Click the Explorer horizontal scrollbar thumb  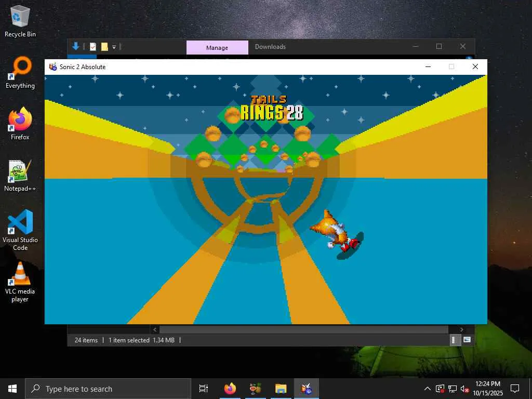pos(303,329)
